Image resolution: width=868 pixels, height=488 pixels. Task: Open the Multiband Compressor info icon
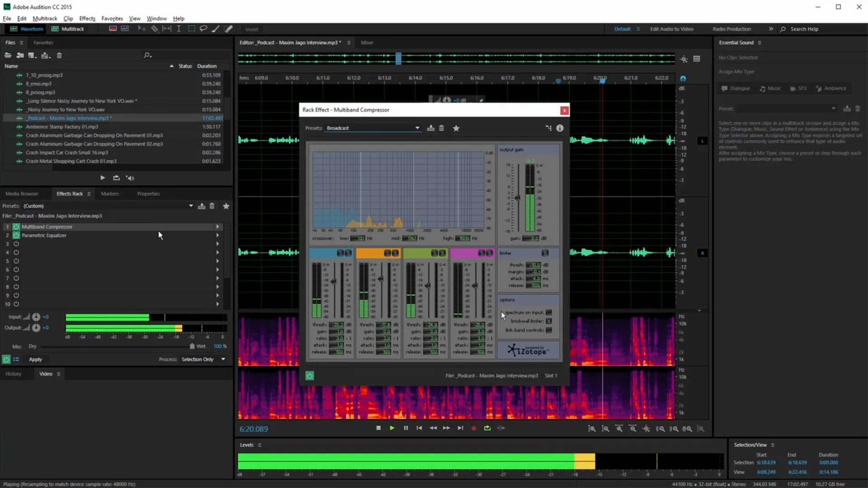[560, 128]
